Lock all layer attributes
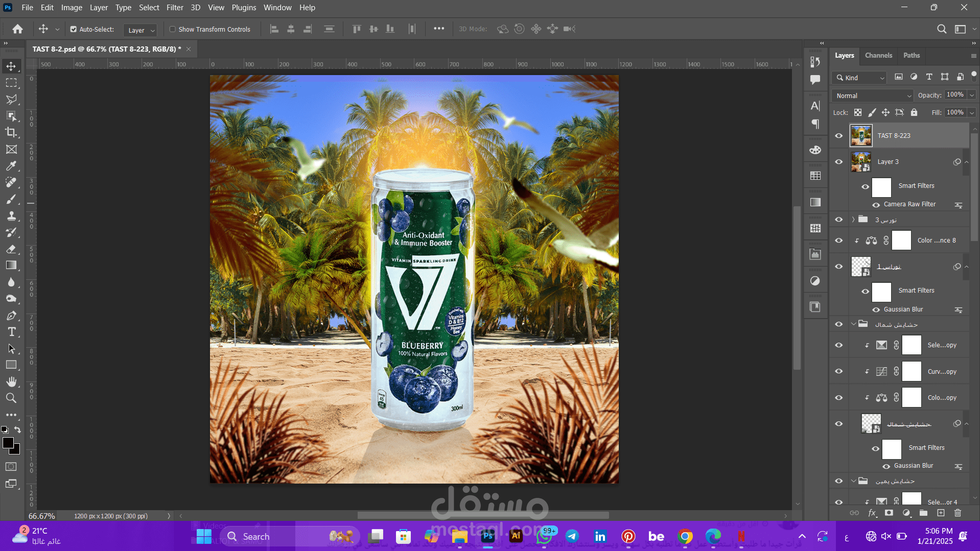Image resolution: width=980 pixels, height=551 pixels. click(x=914, y=112)
